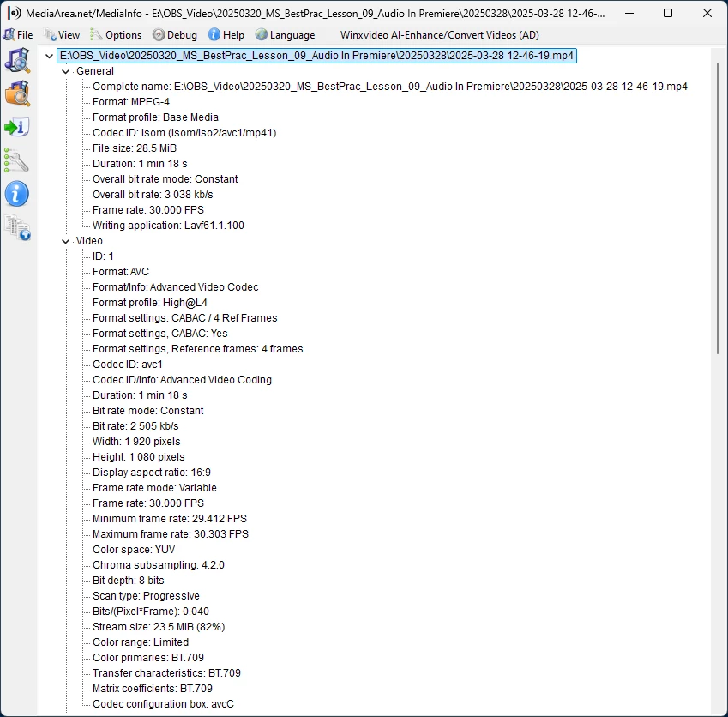This screenshot has width=728, height=717.
Task: Open the View menu
Action: click(x=62, y=35)
